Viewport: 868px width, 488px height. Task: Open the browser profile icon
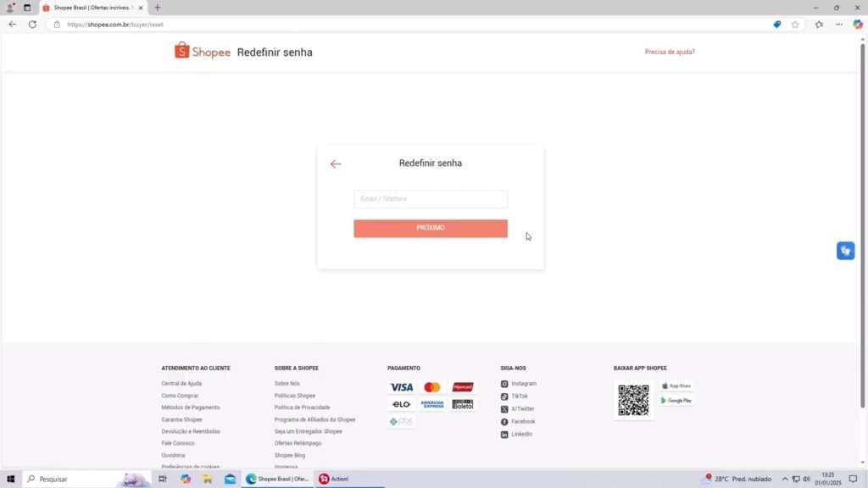[x=10, y=8]
